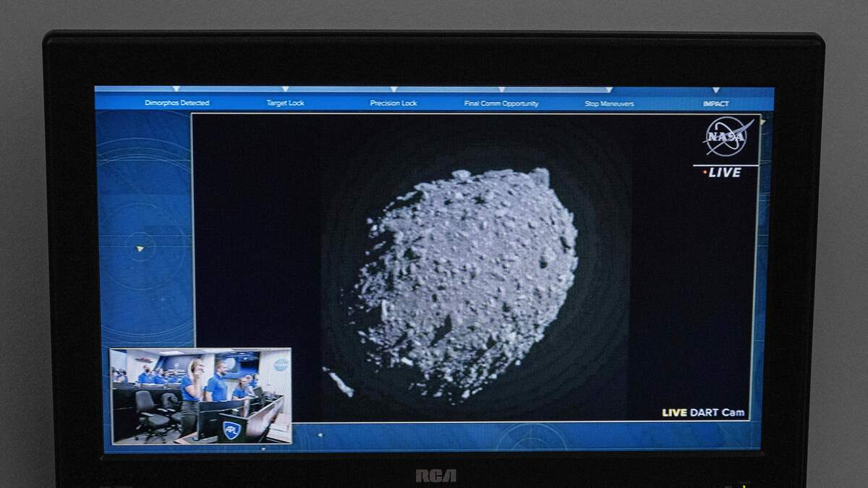This screenshot has height=488, width=868.
Task: Click the yellow arrow marker on the radar
Action: 140,249
